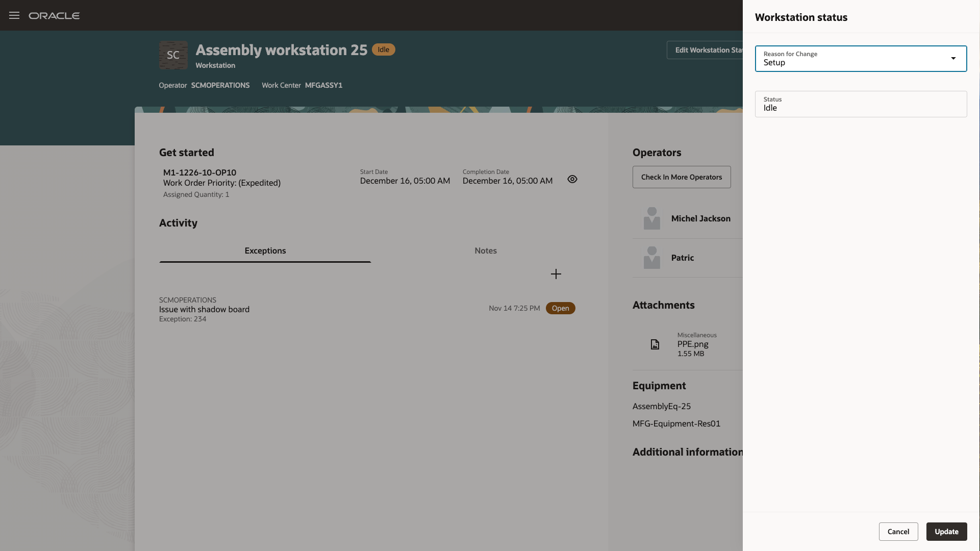Click Check In More Operators button

pyautogui.click(x=681, y=177)
